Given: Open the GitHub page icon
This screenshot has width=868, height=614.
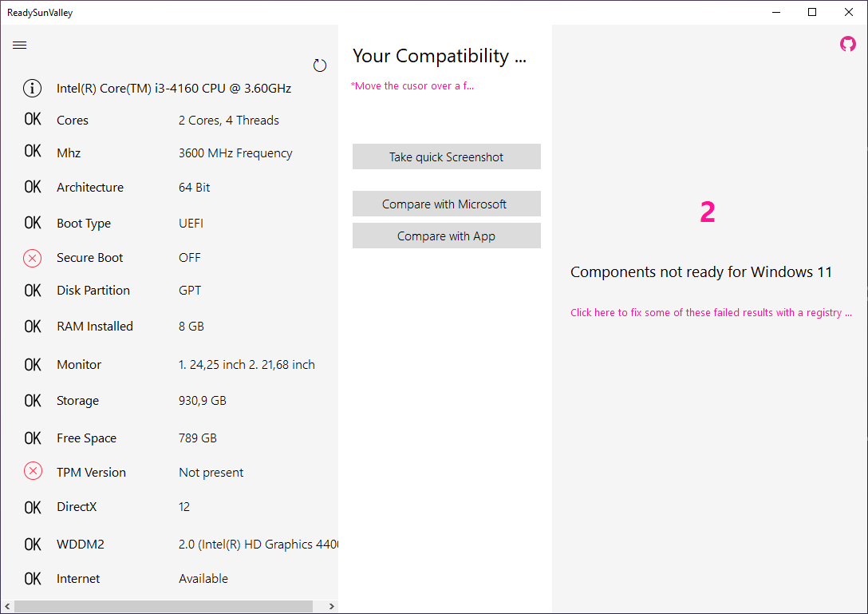Looking at the screenshot, I should pos(847,44).
